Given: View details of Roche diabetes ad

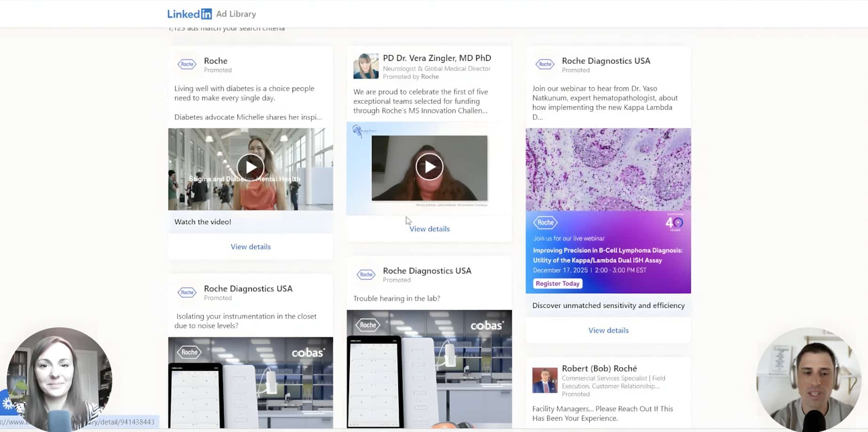Looking at the screenshot, I should point(251,247).
